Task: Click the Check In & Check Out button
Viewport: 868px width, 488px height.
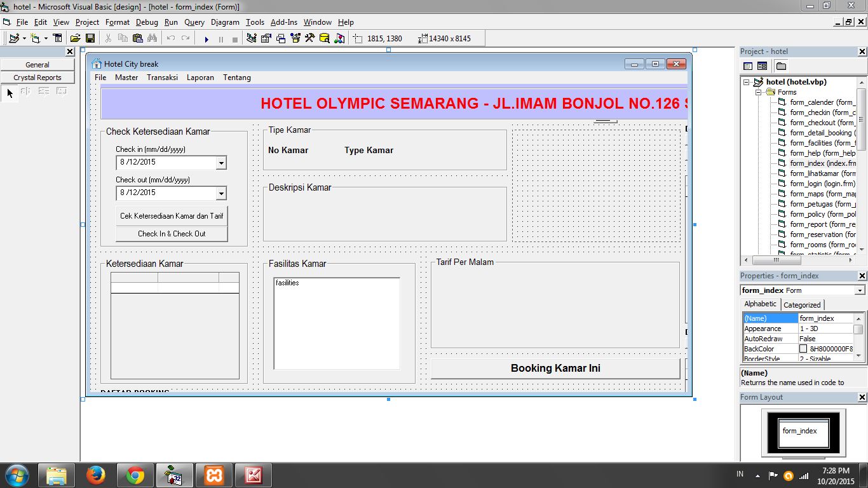Action: pos(172,234)
